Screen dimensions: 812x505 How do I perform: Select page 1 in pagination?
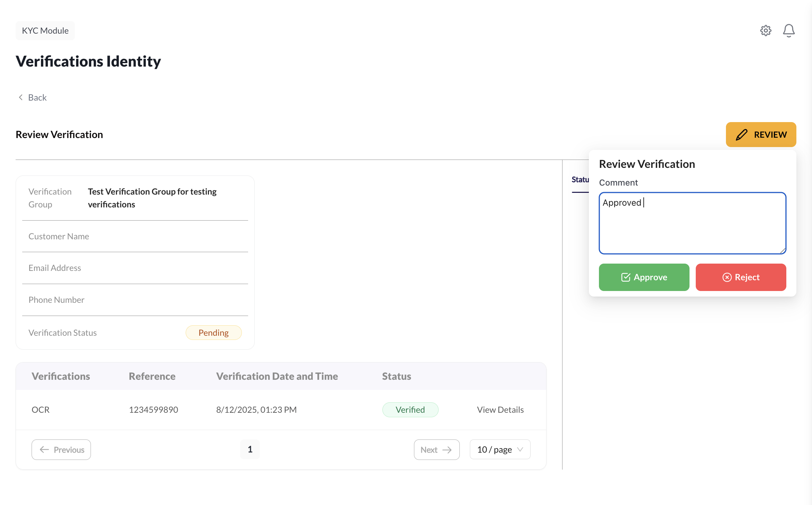pyautogui.click(x=250, y=449)
